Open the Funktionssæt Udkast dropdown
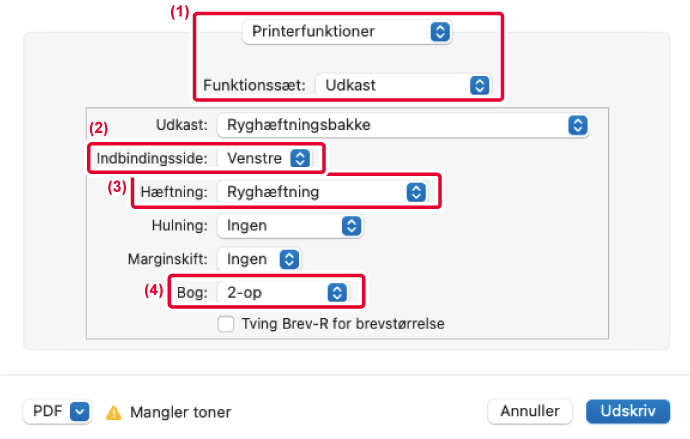This screenshot has width=690, height=439. click(x=404, y=85)
